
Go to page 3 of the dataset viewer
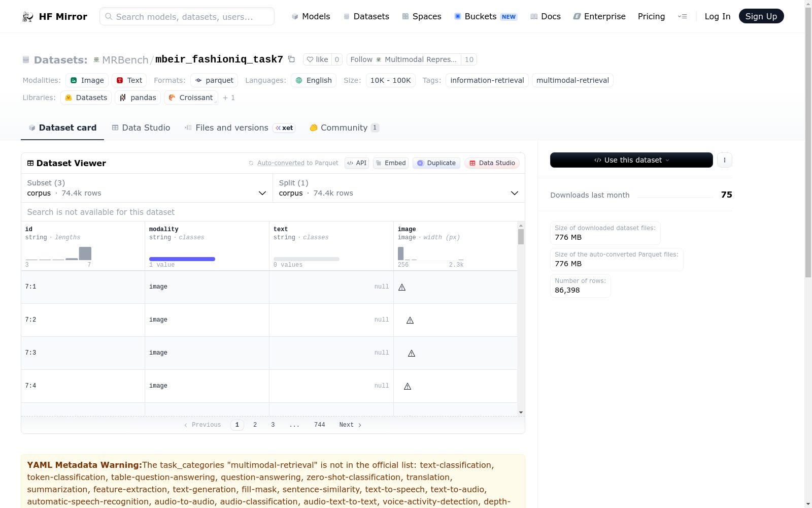pos(273,425)
